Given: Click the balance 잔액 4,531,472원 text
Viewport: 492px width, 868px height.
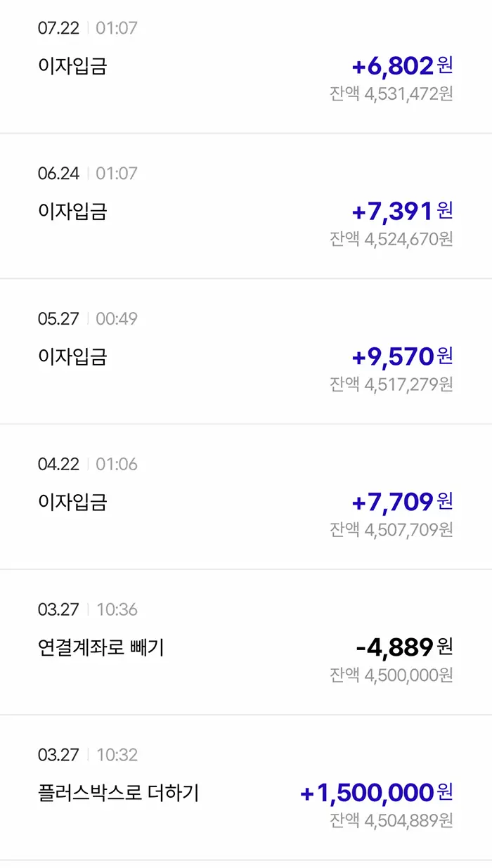Looking at the screenshot, I should (x=394, y=91).
